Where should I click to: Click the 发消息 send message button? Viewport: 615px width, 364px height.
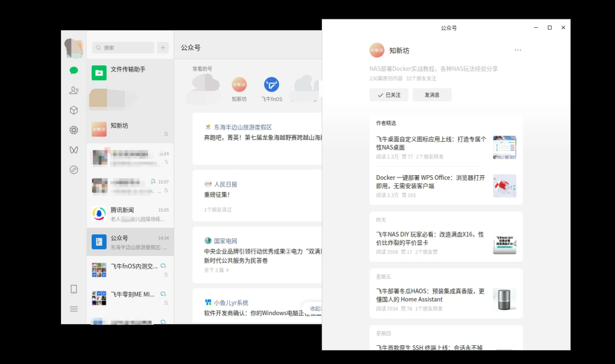click(x=432, y=95)
